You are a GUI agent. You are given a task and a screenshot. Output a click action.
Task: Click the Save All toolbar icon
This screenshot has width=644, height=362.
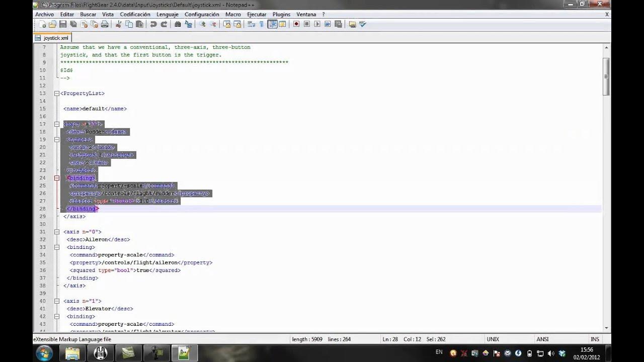click(x=73, y=24)
